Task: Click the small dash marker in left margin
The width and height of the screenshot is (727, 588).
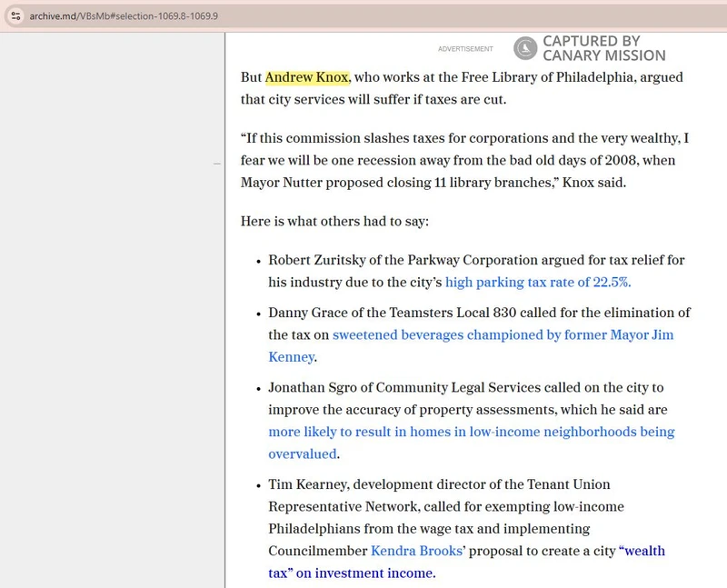Action: [217, 164]
